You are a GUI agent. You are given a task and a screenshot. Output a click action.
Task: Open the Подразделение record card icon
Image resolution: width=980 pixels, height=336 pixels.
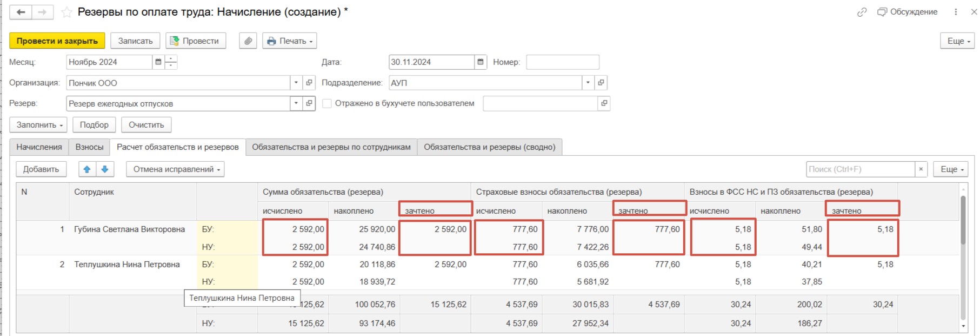[601, 83]
